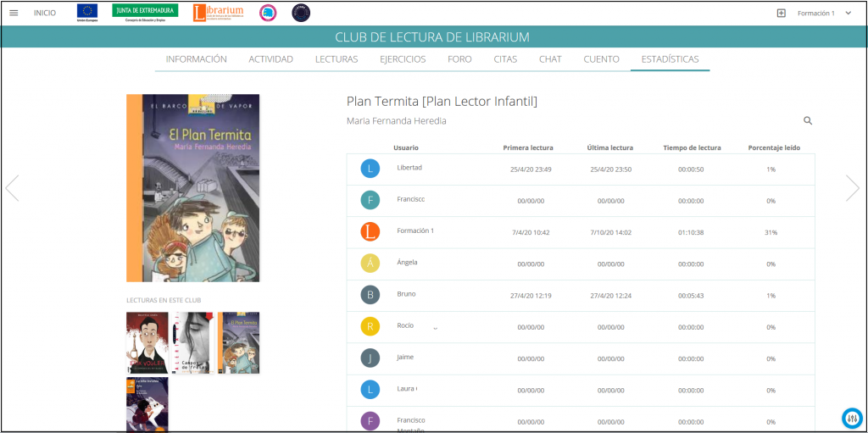Sort by the Tiempo de lectura header
Screen dimensions: 868x433
692,147
